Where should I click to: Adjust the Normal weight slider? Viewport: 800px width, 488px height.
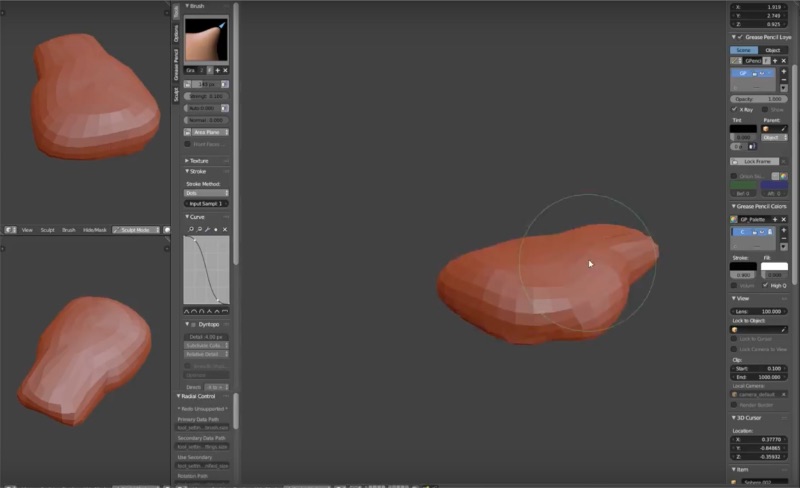tap(206, 120)
